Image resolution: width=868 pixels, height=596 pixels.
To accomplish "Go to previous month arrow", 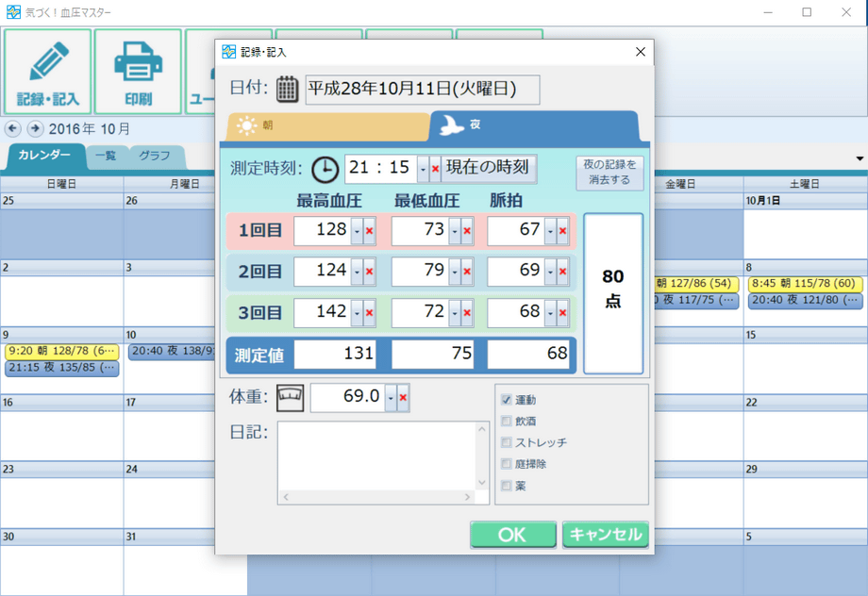I will tap(13, 128).
